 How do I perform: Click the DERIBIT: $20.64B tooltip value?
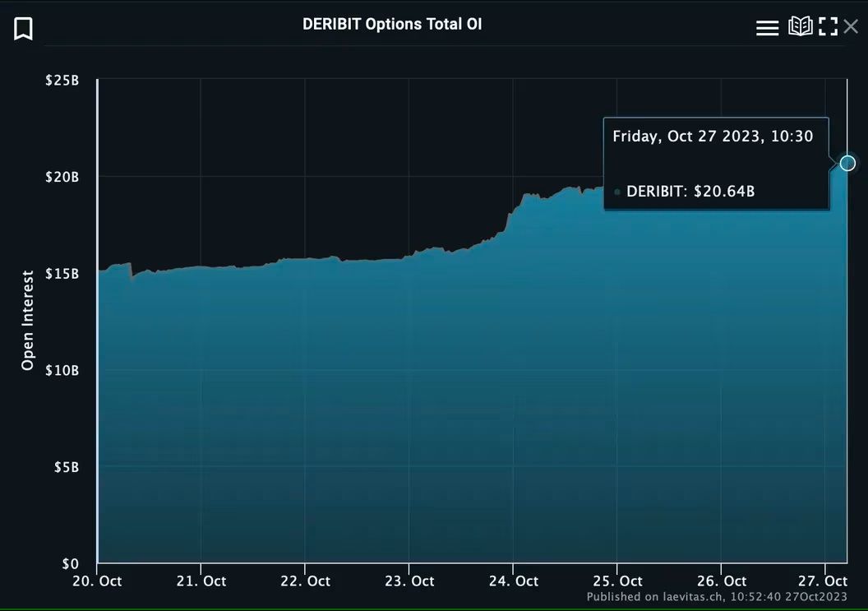pos(690,192)
